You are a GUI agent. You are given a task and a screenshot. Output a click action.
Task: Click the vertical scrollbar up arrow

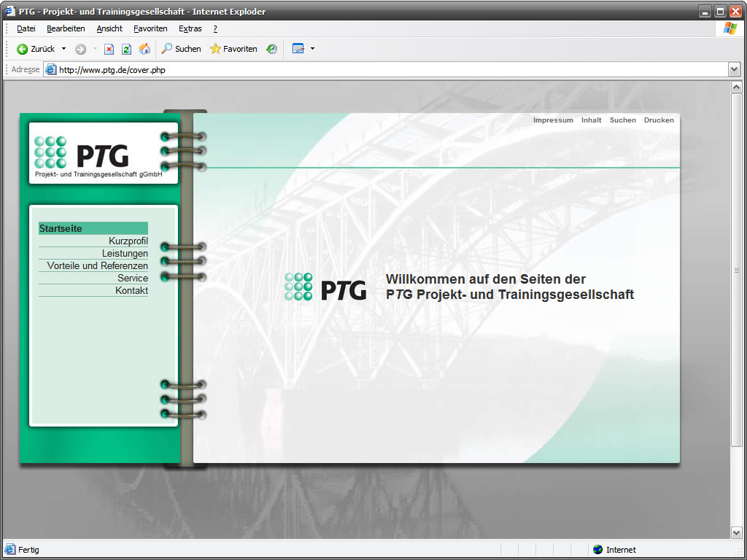coord(737,87)
